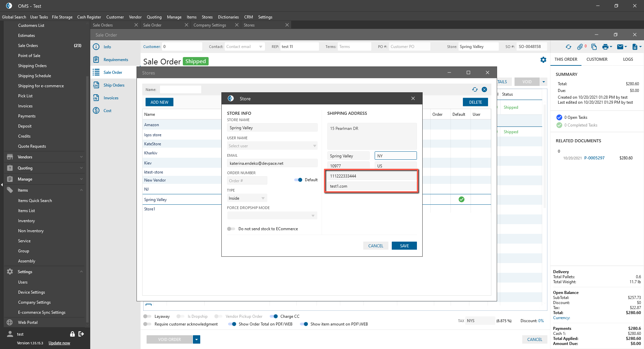Image resolution: width=644 pixels, height=349 pixels.
Task: Click the printer icon in order toolbar
Action: pos(605,47)
